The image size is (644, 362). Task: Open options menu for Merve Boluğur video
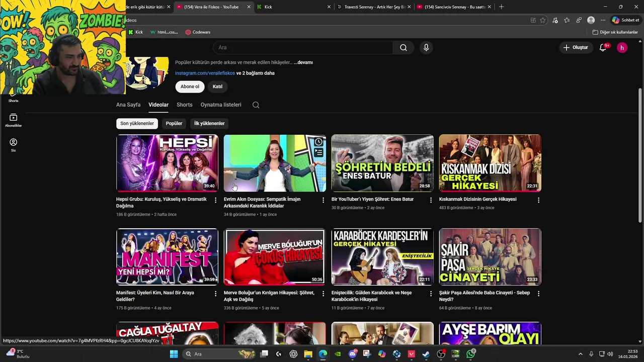(323, 294)
